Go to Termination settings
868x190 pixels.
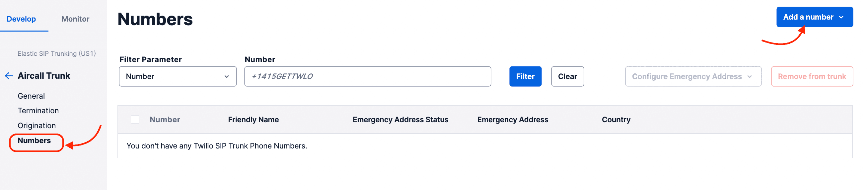click(38, 111)
